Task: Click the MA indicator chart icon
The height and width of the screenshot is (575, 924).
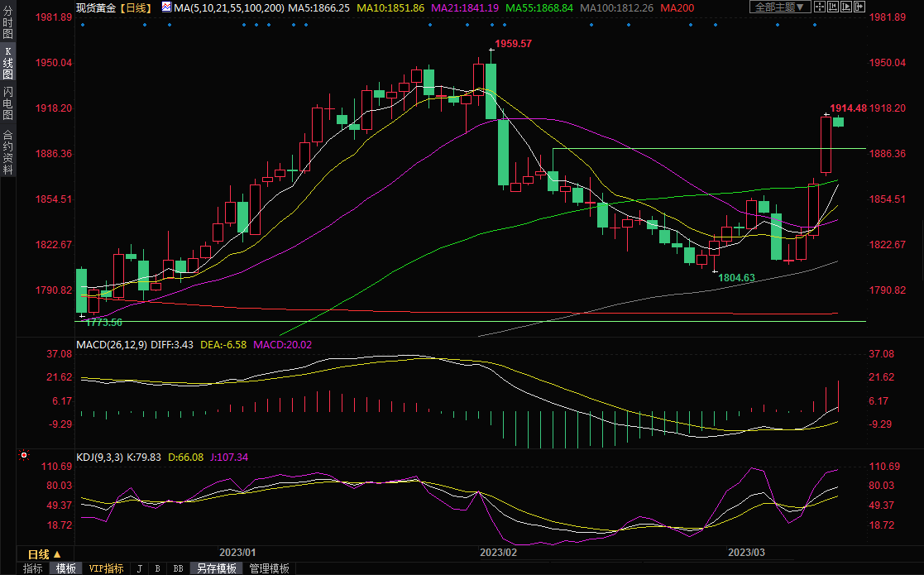Action: 166,7
